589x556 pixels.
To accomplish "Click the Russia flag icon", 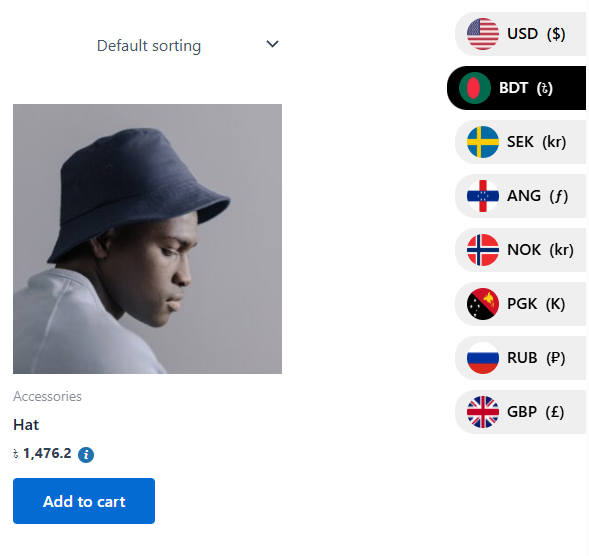I will 483,358.
